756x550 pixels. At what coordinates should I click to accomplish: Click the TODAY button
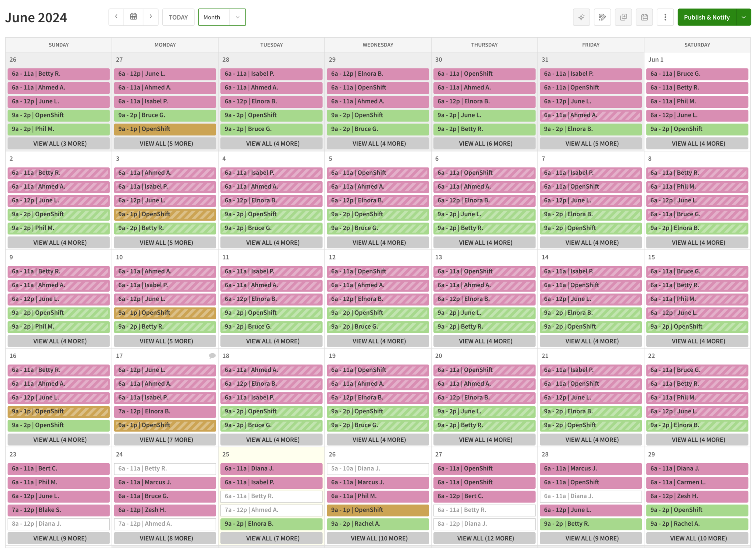click(x=178, y=17)
